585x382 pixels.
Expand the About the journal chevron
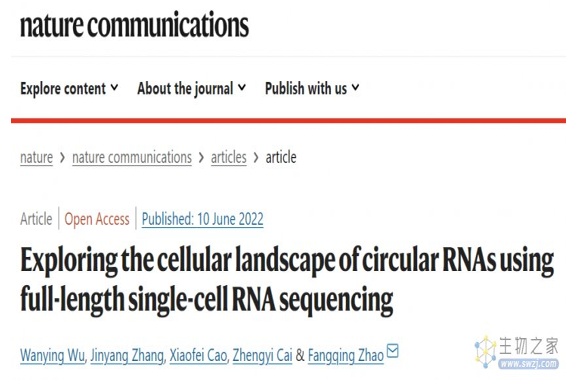[x=242, y=88]
